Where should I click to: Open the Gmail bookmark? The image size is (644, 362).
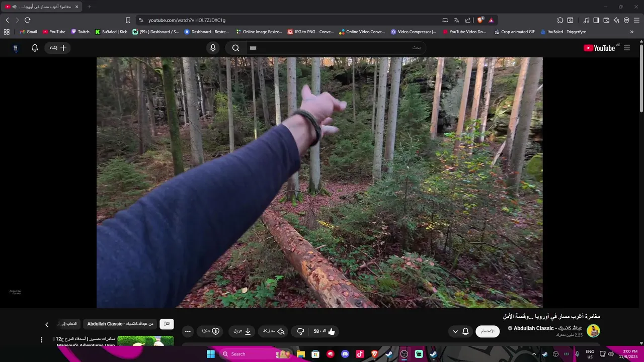pyautogui.click(x=28, y=32)
